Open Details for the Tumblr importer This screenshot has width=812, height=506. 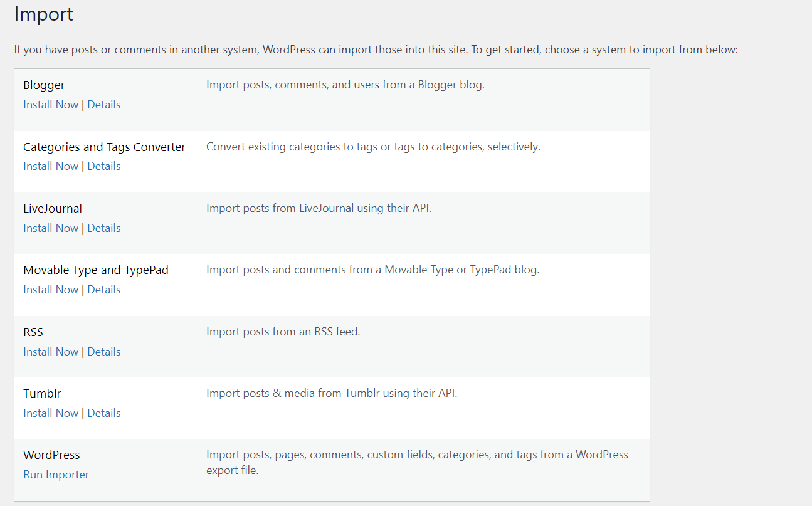(x=104, y=413)
